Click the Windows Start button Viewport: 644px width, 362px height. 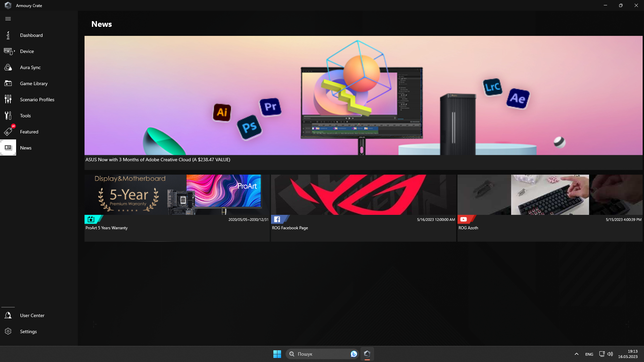[x=277, y=354]
